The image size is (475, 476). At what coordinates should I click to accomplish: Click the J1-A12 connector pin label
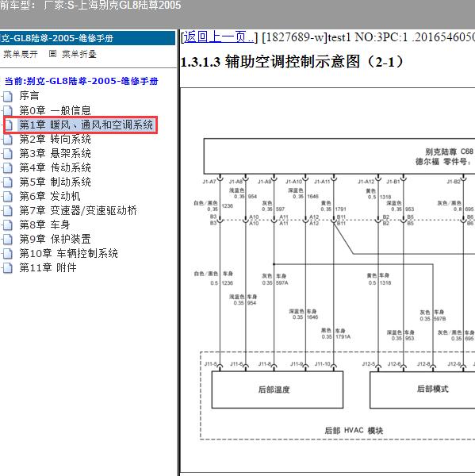(366, 182)
